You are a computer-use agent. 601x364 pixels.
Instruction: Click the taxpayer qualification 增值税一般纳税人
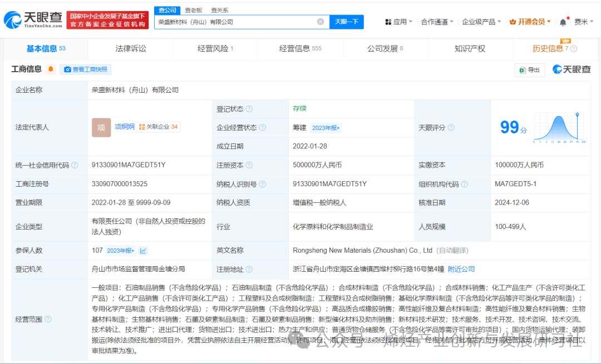click(x=319, y=202)
